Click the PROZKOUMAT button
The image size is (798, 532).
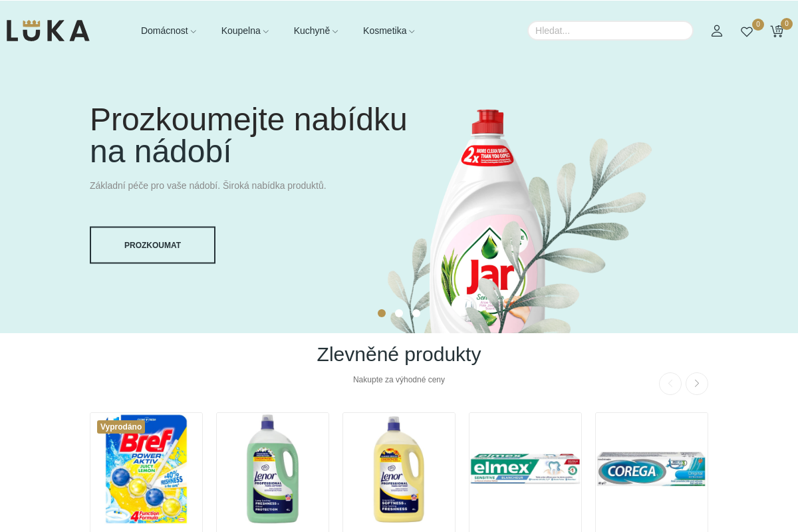[152, 245]
